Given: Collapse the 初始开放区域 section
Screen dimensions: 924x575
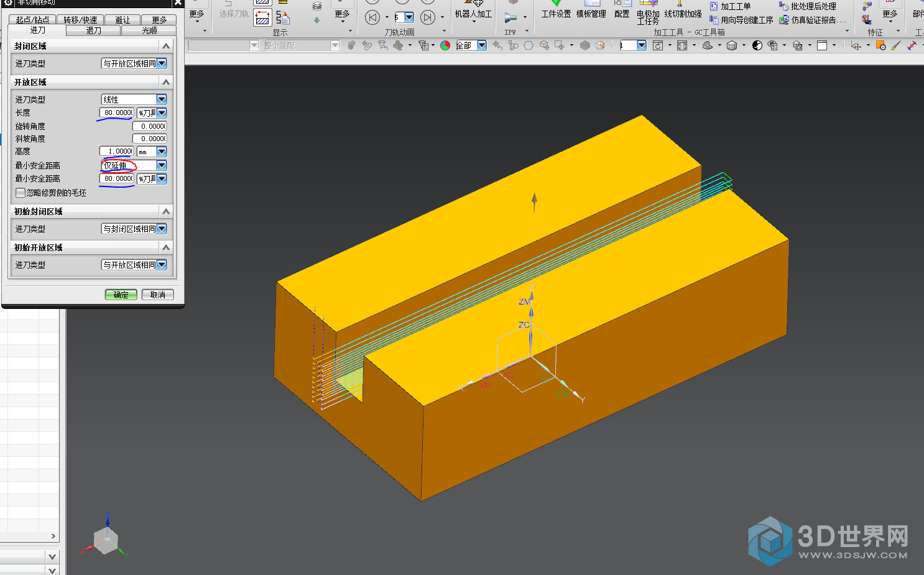Looking at the screenshot, I should [166, 247].
